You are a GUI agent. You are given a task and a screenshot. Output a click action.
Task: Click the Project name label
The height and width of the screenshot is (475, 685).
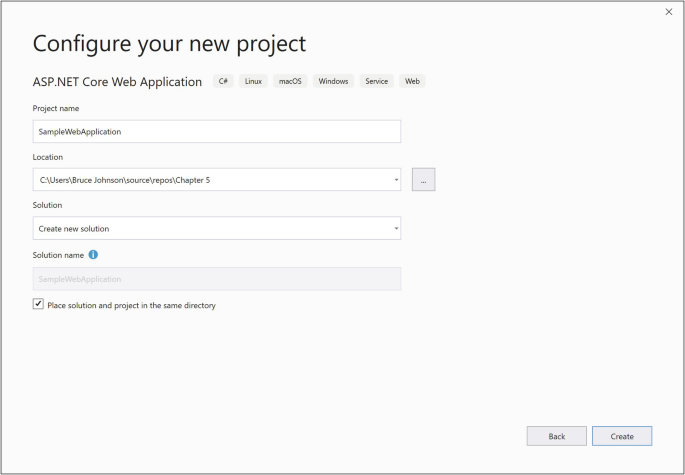click(x=56, y=108)
